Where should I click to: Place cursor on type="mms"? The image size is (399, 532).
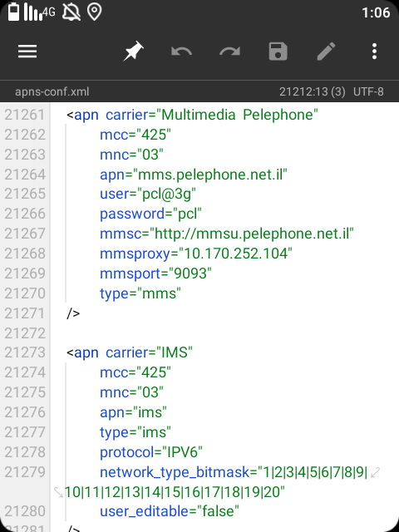point(140,293)
